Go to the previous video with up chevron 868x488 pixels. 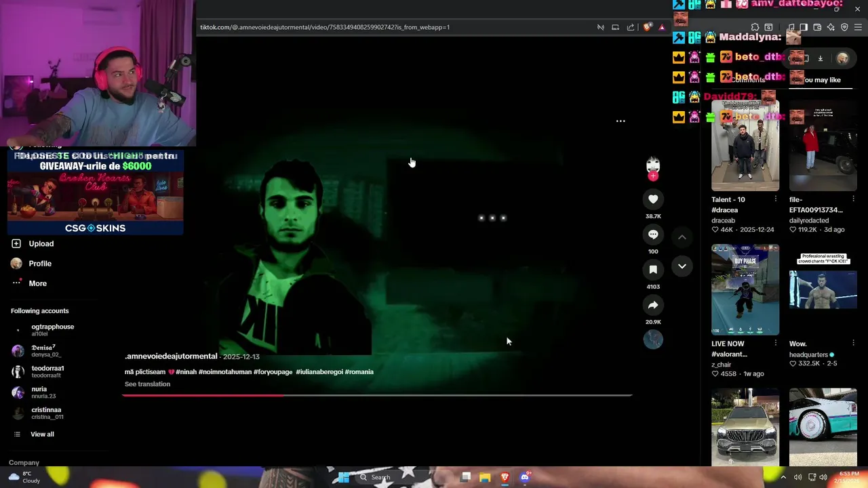point(682,237)
